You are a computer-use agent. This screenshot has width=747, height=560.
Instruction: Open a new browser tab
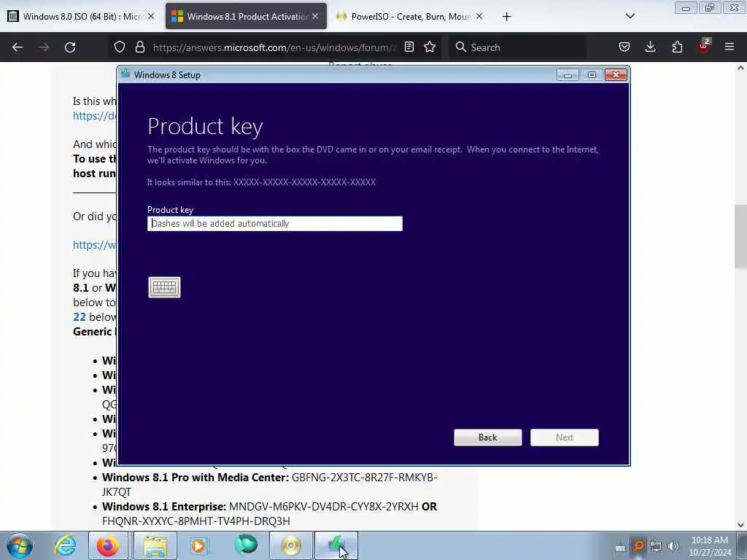point(506,17)
